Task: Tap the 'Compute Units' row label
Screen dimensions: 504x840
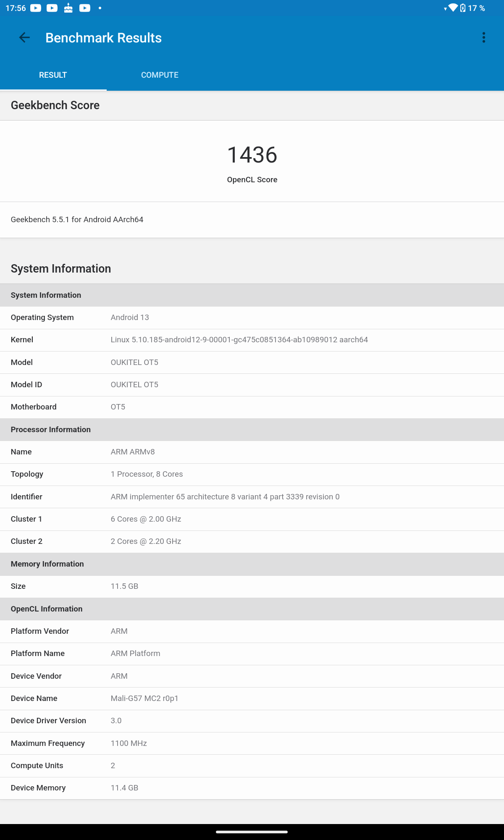Action: [x=37, y=766]
